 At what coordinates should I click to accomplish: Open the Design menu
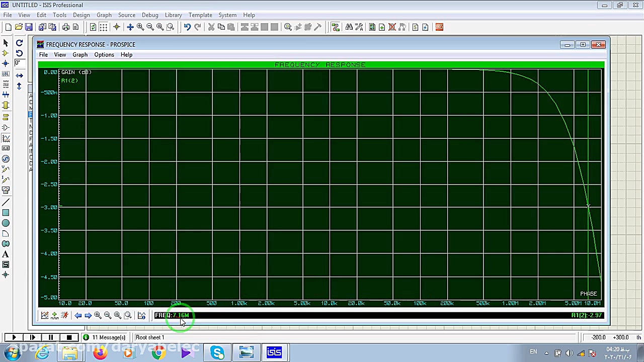click(x=81, y=15)
